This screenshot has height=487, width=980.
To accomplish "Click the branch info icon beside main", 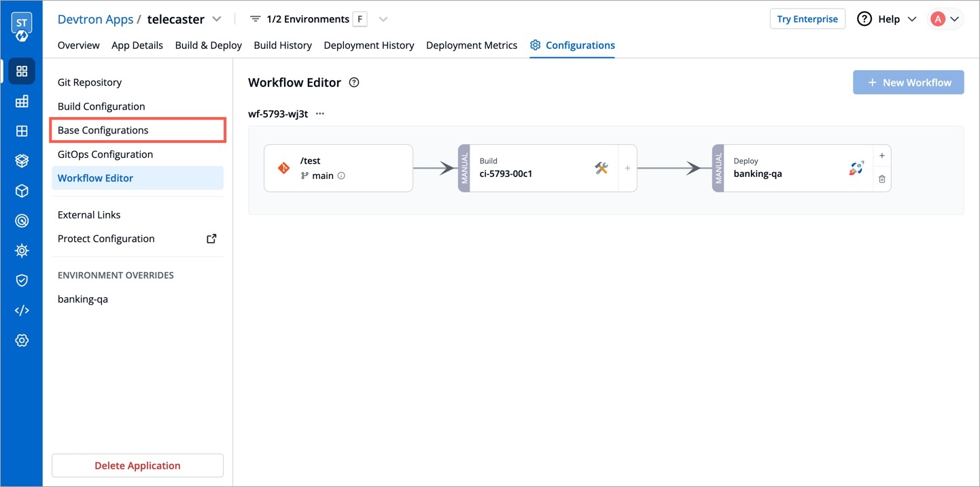I will point(341,175).
